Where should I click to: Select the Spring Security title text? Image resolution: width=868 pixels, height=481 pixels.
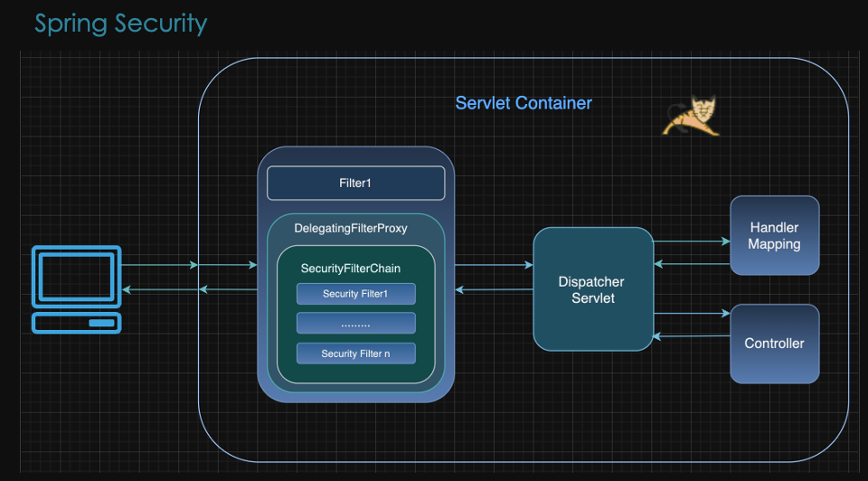click(120, 24)
